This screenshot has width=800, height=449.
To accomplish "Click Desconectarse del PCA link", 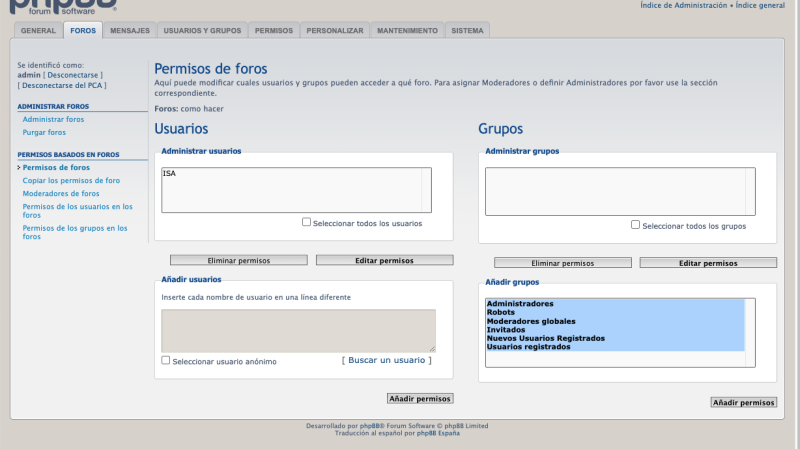I will pyautogui.click(x=62, y=85).
